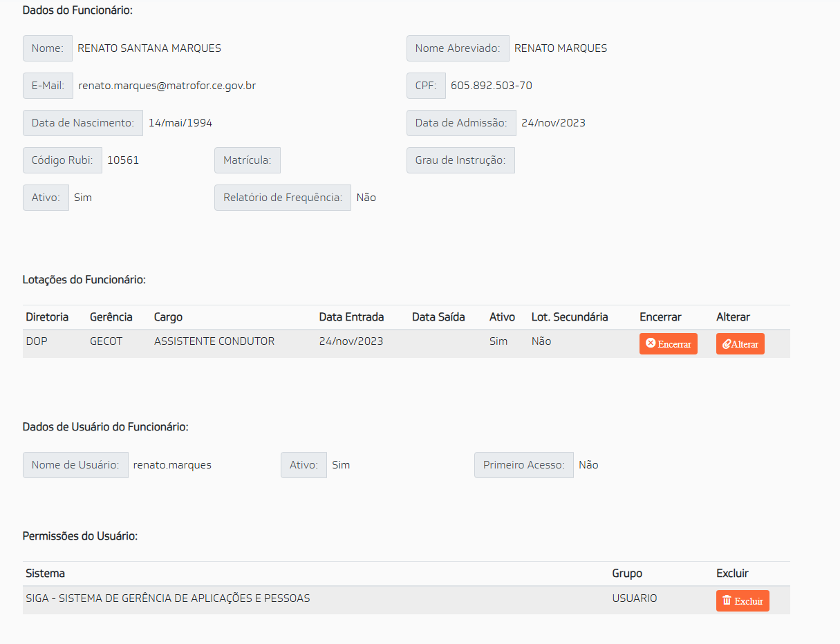Click the Data Entrada column header
The image size is (840, 644).
click(351, 317)
